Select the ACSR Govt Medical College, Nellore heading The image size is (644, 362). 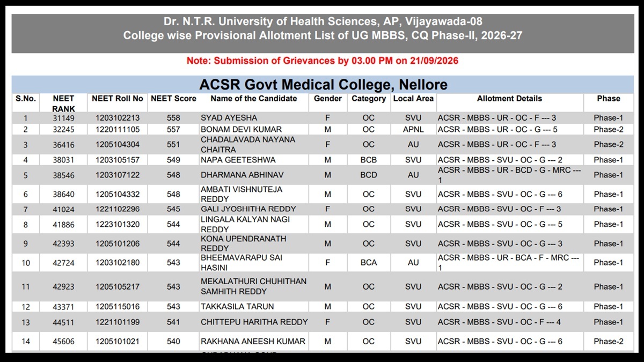click(323, 85)
